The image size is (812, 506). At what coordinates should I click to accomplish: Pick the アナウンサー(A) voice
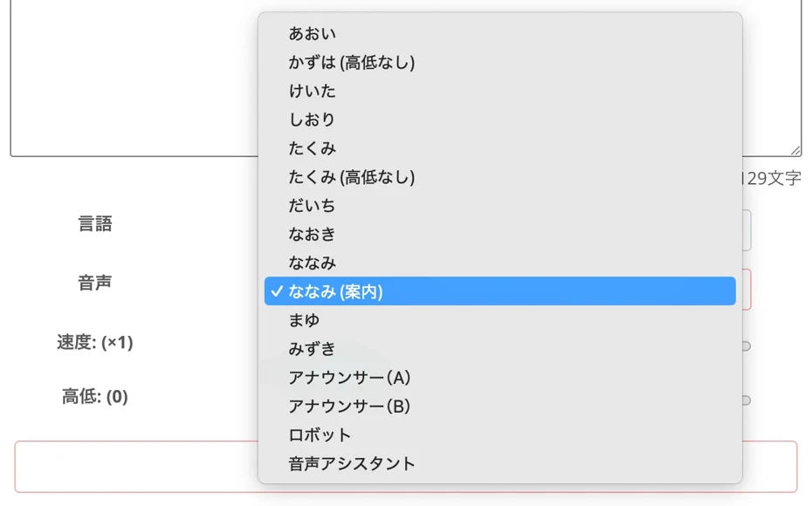pos(348,377)
